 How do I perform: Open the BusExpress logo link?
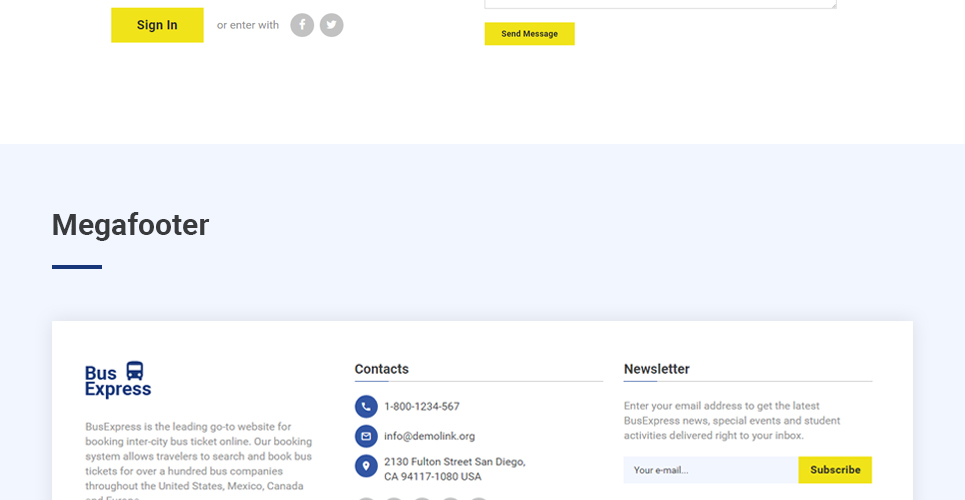pyautogui.click(x=118, y=380)
